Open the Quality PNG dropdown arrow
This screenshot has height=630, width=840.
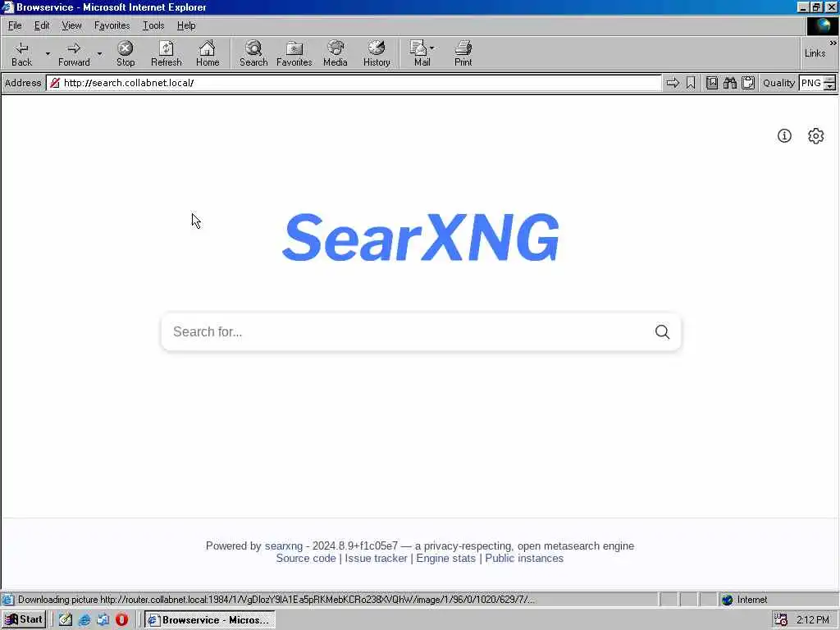830,86
